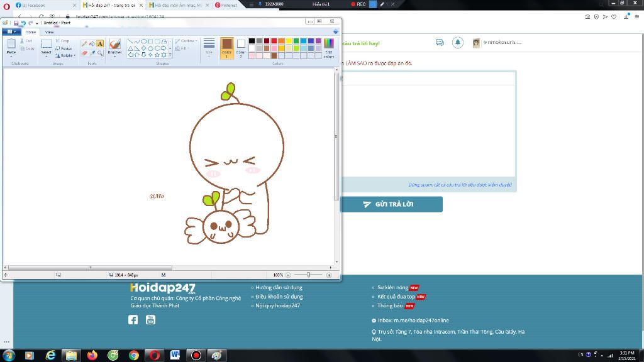Select the Pencil tool in Paint
Viewport: 644px width, 362px height.
pos(84,43)
